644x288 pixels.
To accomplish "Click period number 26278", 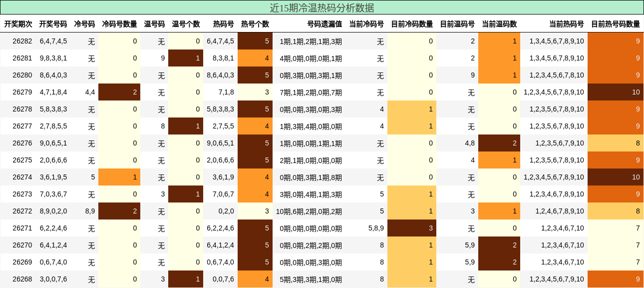I will 22,109.
